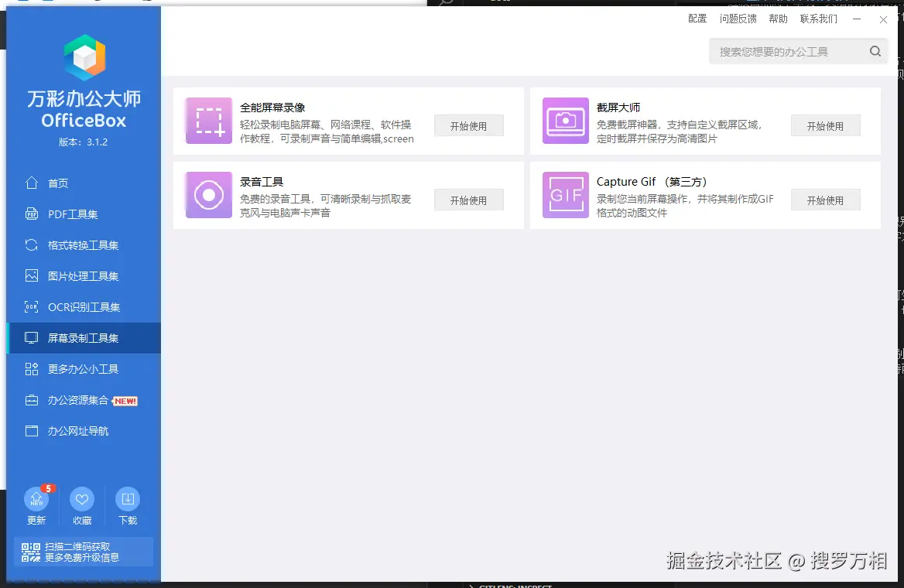Click the QR code icon at bottom
The height and width of the screenshot is (588, 904).
click(x=31, y=552)
